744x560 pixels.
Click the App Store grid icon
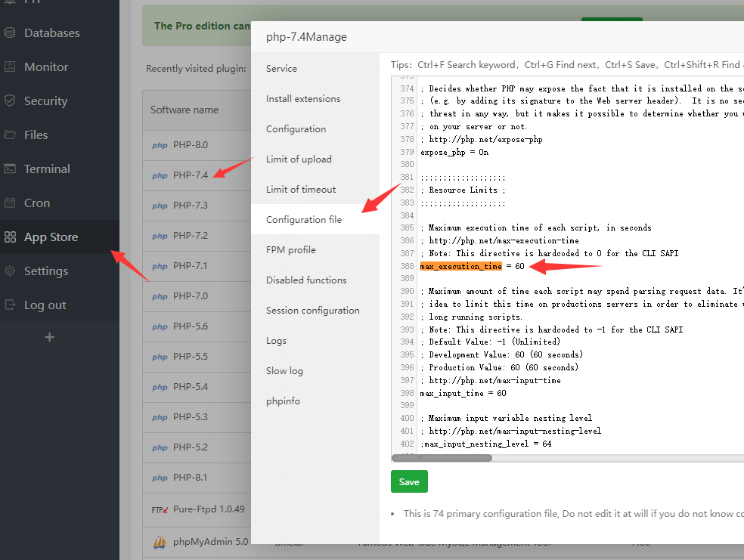tap(10, 237)
